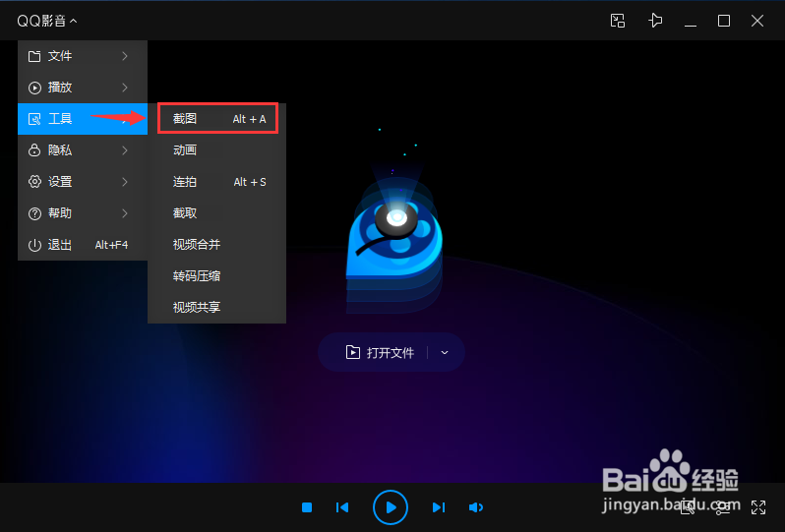This screenshot has height=532, width=785.
Task: Click the 打开文件 button
Action: [x=380, y=353]
